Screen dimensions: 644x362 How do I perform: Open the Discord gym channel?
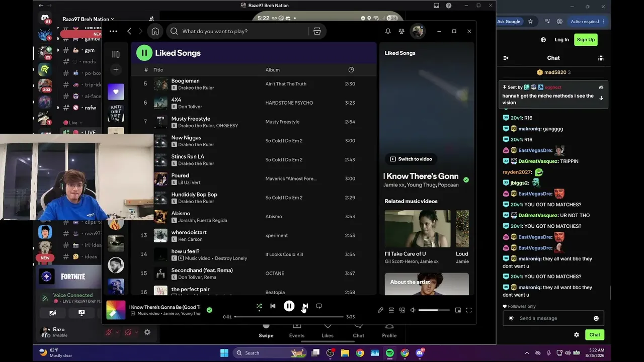pyautogui.click(x=90, y=50)
